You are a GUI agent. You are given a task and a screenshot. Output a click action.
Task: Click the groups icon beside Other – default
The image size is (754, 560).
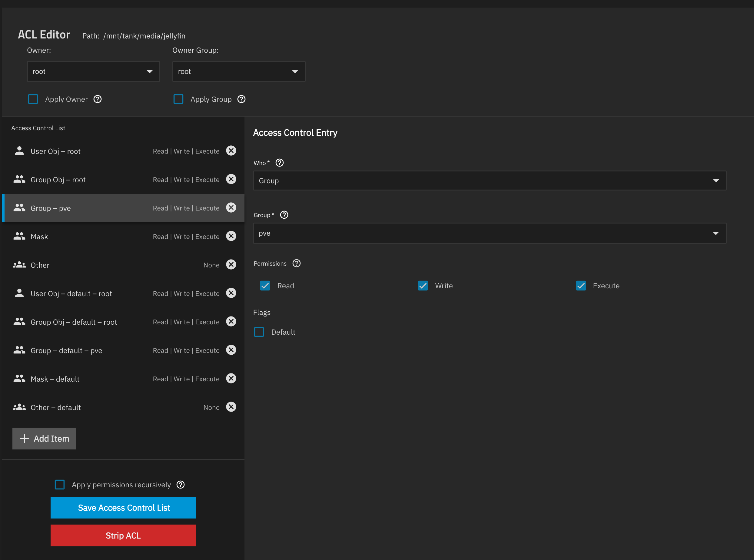coord(19,407)
